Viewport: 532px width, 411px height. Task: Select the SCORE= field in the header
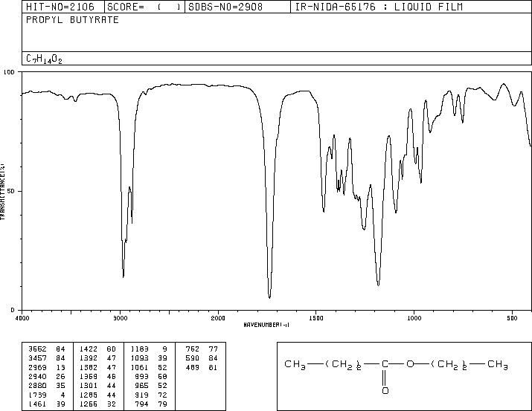pyautogui.click(x=144, y=7)
